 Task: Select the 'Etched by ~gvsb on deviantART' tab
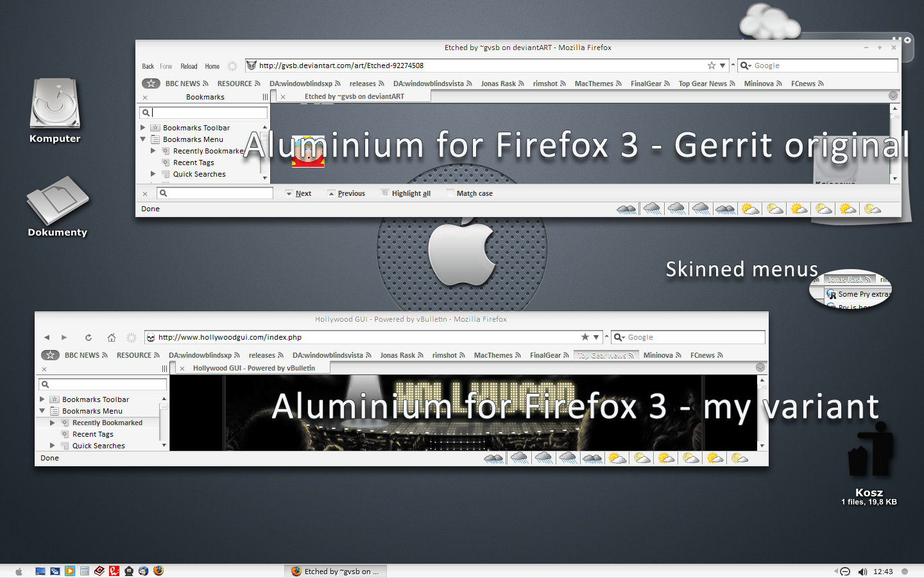[354, 96]
